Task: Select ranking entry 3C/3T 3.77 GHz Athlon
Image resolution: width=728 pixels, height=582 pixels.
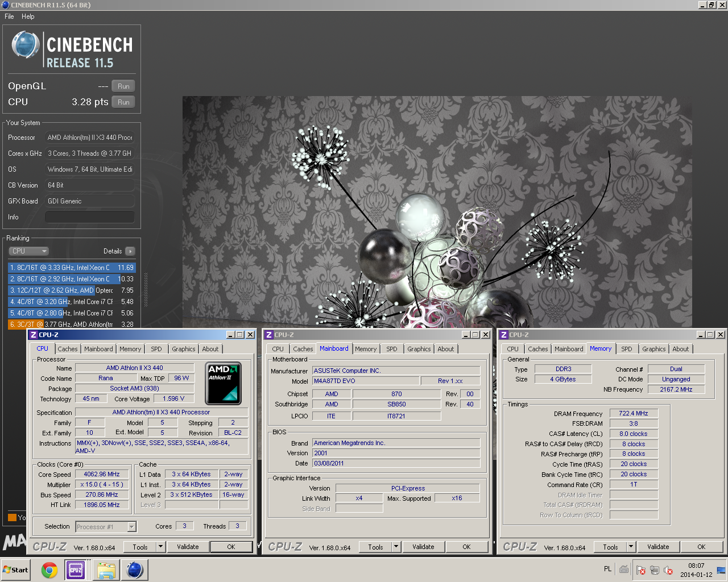Action: click(x=72, y=324)
